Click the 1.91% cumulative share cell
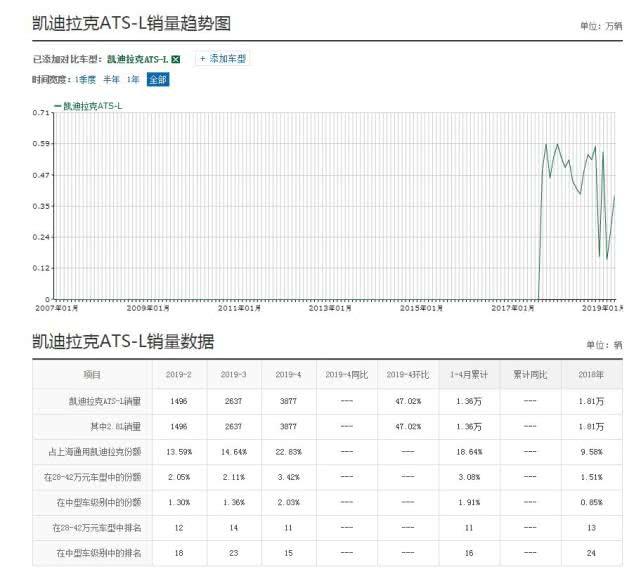Image resolution: width=641 pixels, height=574 pixels. tap(469, 502)
